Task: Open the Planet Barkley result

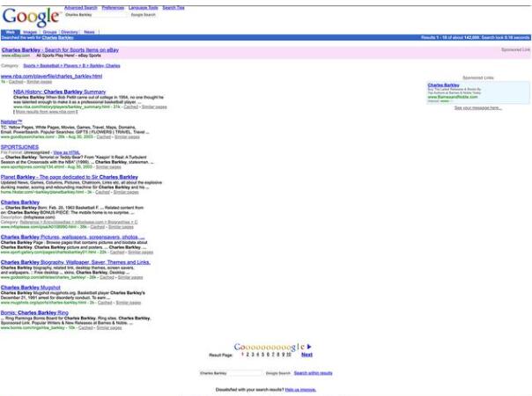Action: 70,177
